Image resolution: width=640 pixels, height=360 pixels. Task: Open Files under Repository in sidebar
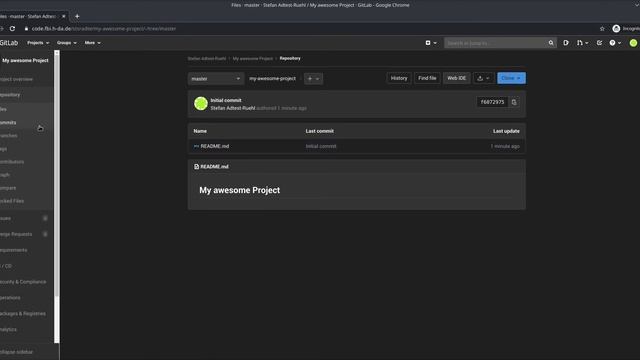point(3,109)
